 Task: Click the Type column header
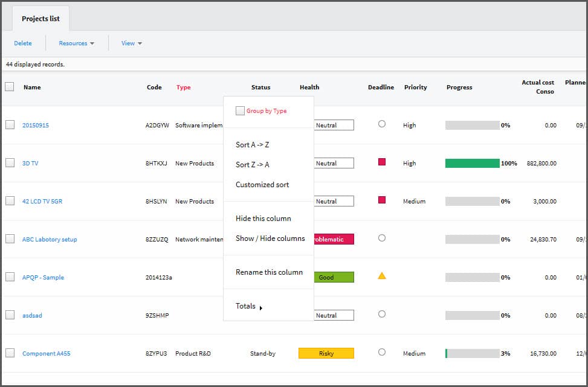point(183,88)
